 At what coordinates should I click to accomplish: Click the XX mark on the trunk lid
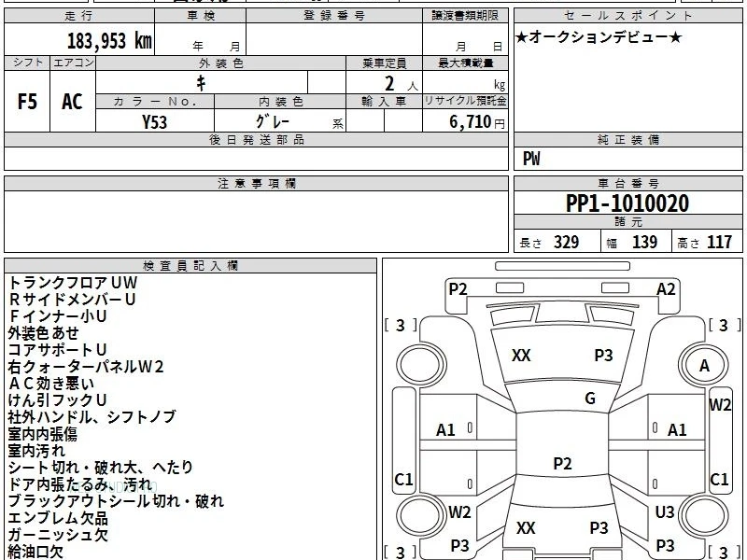(526, 527)
